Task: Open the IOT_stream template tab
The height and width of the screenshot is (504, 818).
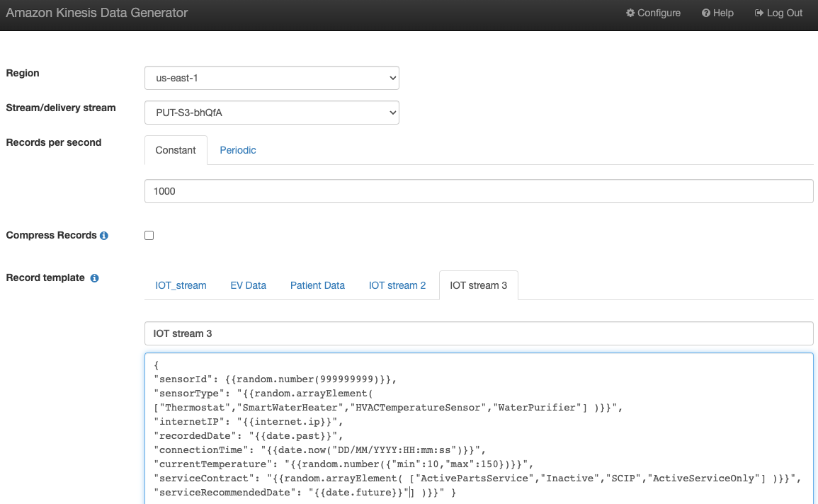Action: pyautogui.click(x=181, y=285)
